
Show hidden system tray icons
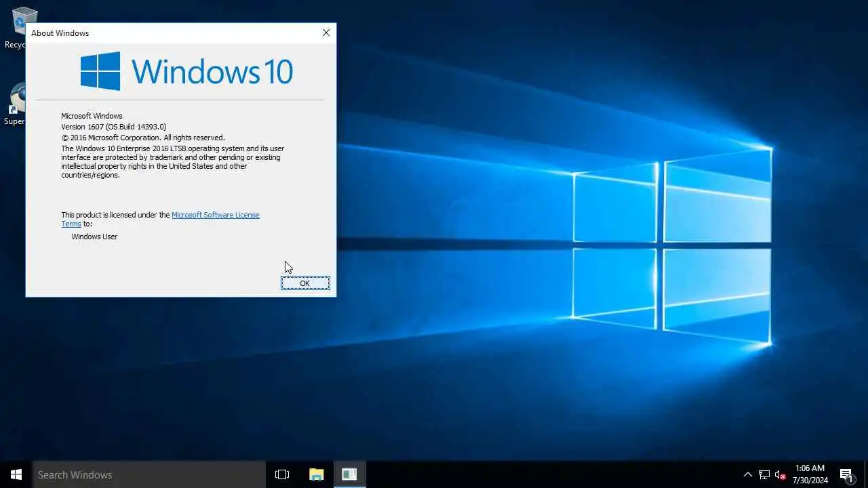pyautogui.click(x=747, y=474)
